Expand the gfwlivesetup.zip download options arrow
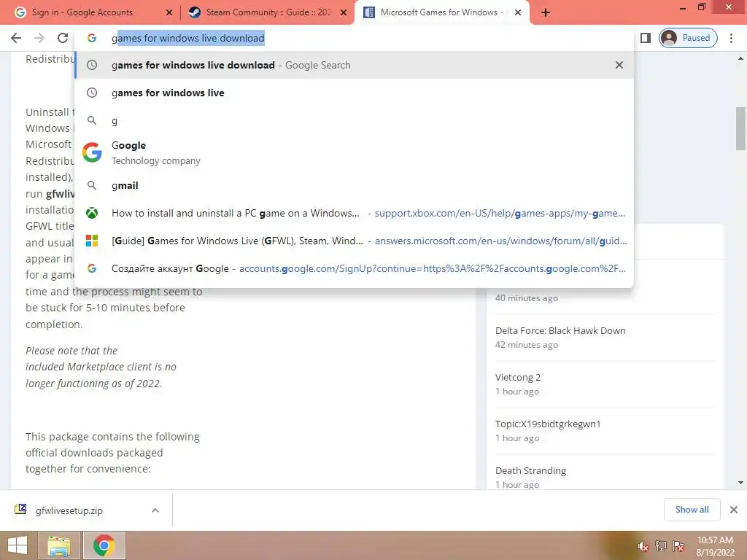This screenshot has width=747, height=560. click(x=155, y=510)
